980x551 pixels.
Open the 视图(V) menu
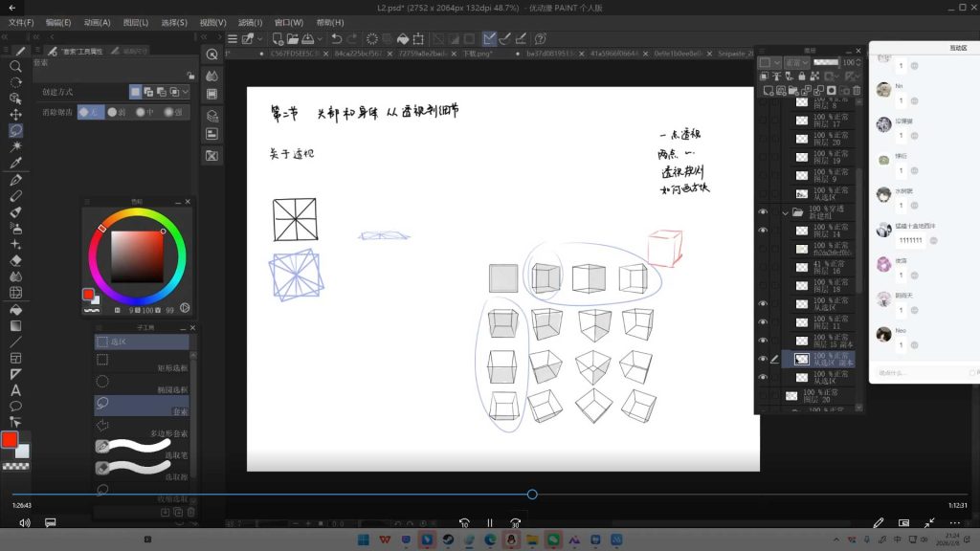tap(212, 23)
